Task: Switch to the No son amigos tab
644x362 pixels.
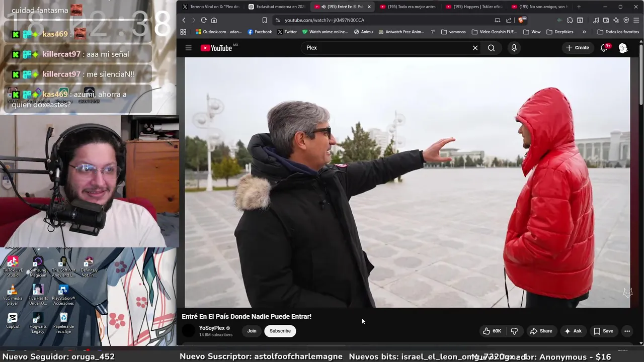Action: tap(539, 7)
